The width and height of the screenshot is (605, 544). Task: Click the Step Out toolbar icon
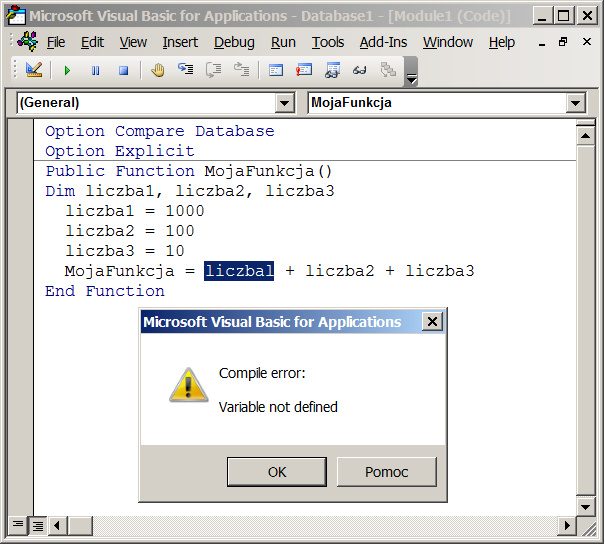242,70
